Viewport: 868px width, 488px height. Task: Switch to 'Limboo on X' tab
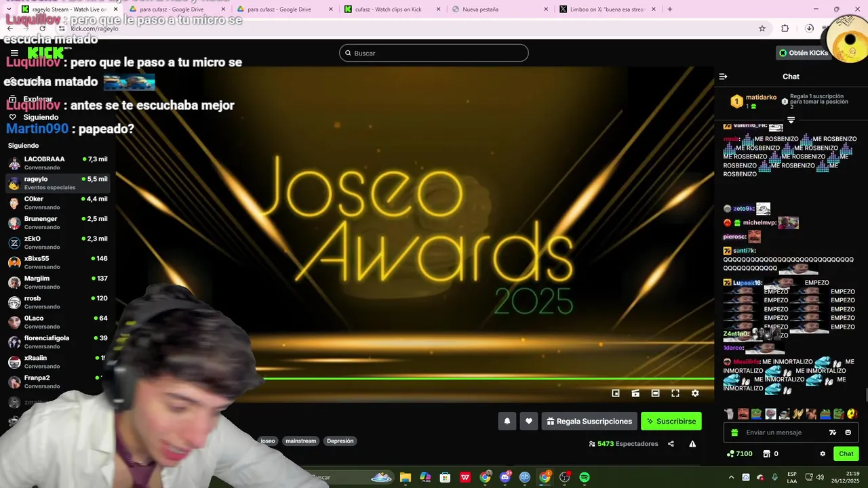click(608, 9)
